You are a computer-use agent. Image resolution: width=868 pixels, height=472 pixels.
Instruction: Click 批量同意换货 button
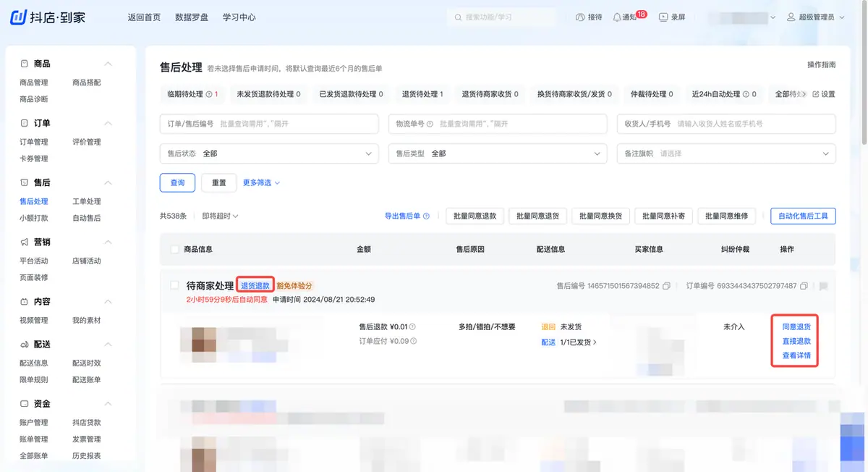click(x=600, y=216)
